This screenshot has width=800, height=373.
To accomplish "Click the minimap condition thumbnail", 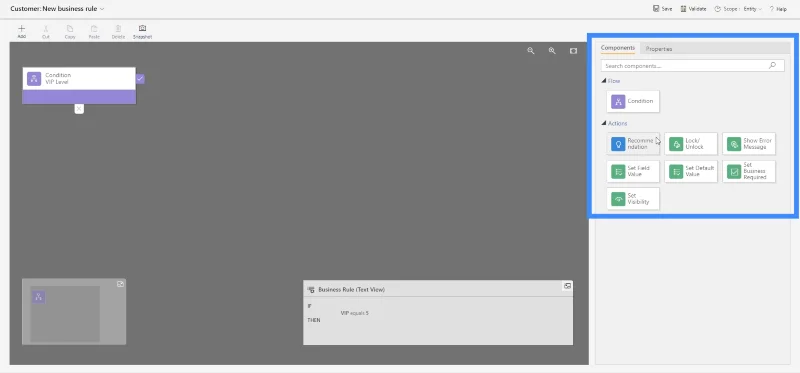I will pos(38,297).
